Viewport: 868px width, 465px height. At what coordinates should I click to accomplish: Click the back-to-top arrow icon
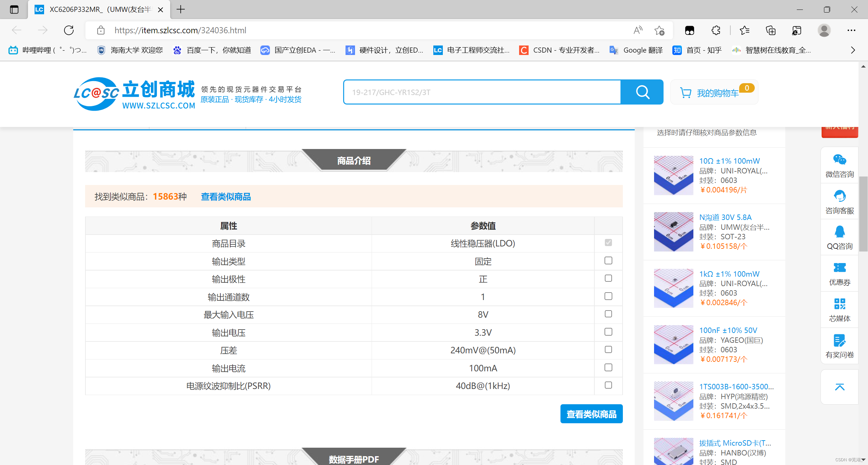(840, 387)
